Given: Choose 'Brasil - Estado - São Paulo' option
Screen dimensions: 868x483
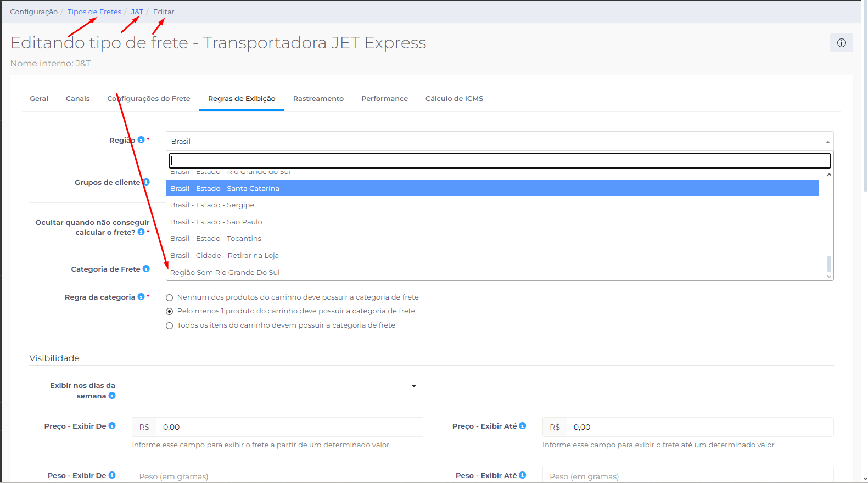Looking at the screenshot, I should [x=492, y=222].
